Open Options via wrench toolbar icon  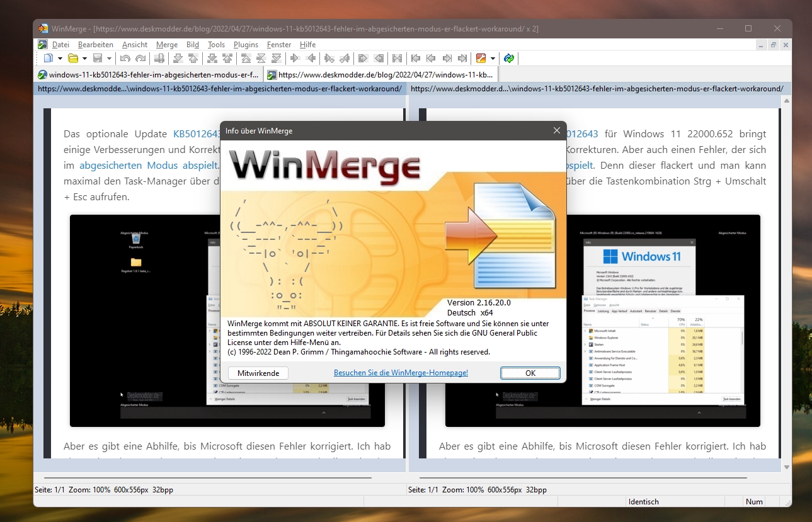(481, 59)
